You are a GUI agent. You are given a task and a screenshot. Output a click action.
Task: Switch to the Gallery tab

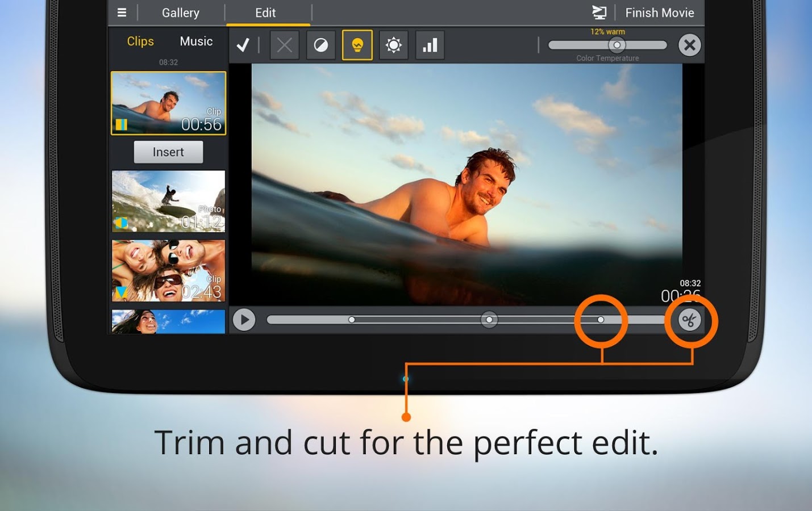pyautogui.click(x=181, y=12)
